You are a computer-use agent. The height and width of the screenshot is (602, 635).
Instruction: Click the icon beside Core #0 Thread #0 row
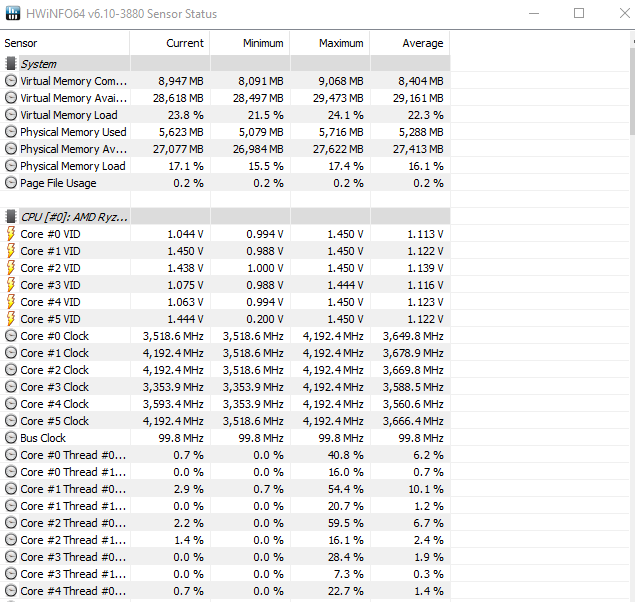coord(11,455)
